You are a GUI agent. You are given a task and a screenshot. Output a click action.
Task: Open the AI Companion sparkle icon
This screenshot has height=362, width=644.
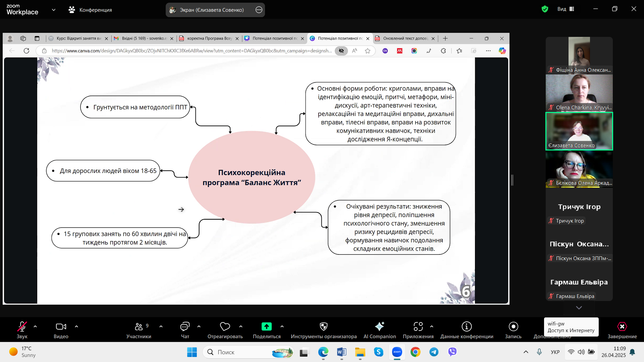pyautogui.click(x=379, y=326)
